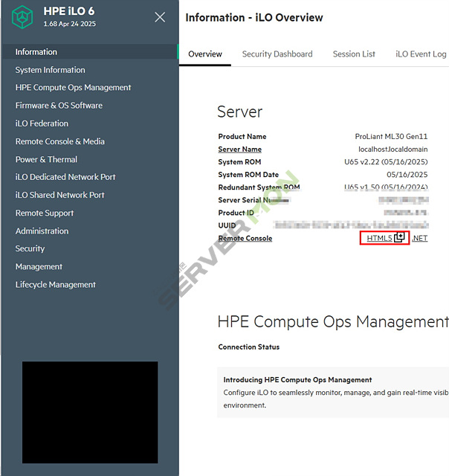Screen dimensions: 449x476
Task: Click the '1.68 Apr 24 2025' firmware version text
Action: pyautogui.click(x=69, y=24)
